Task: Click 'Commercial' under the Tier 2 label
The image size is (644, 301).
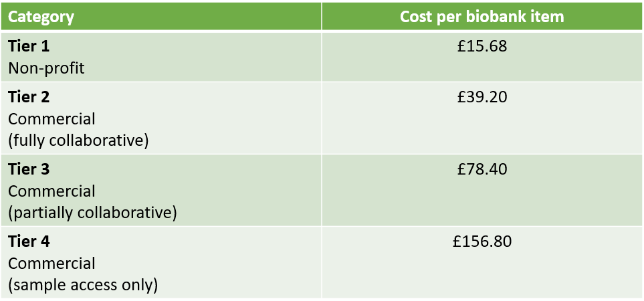Action: tap(51, 119)
